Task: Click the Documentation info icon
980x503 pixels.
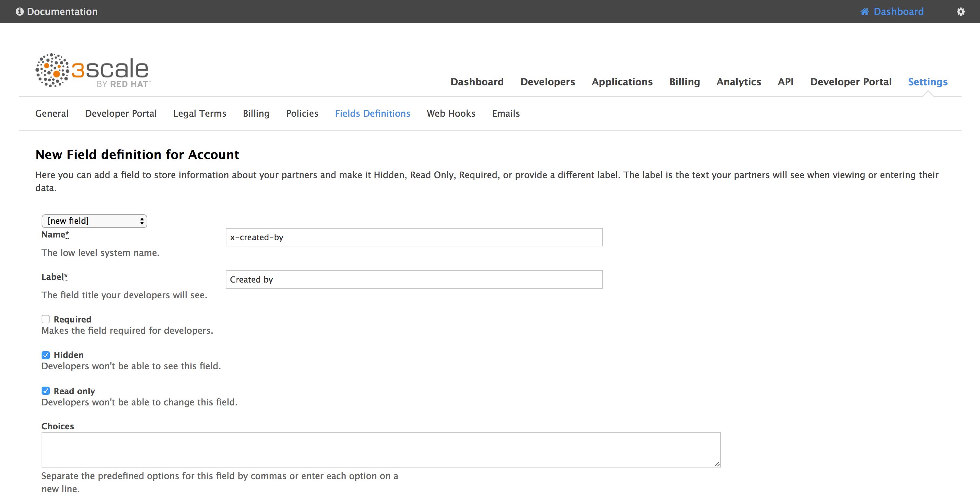Action: [19, 11]
